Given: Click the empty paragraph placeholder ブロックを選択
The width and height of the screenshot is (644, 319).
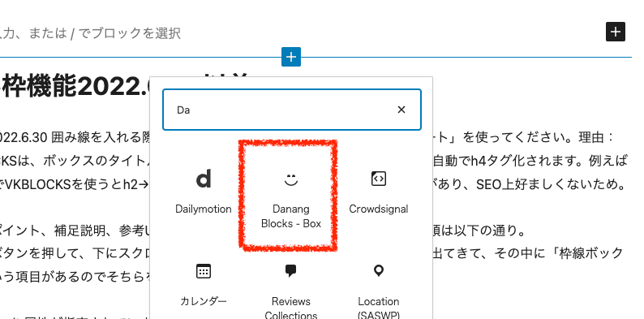Looking at the screenshot, I should [90, 33].
